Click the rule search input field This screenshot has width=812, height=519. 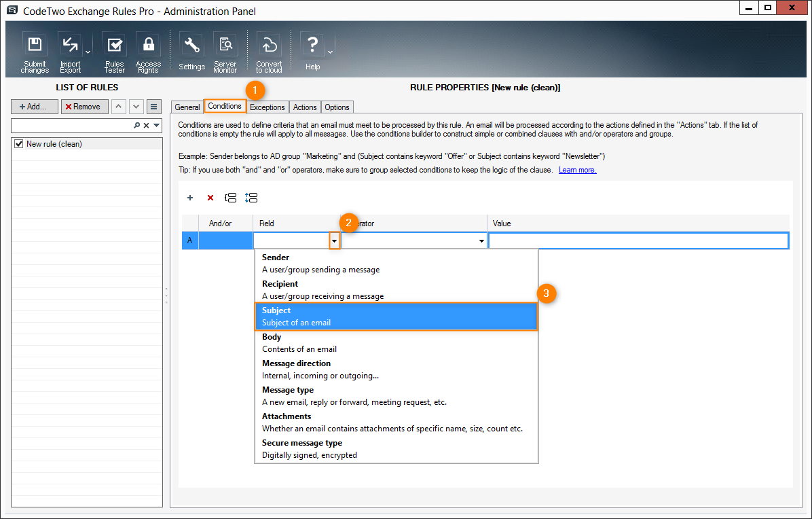[71, 126]
